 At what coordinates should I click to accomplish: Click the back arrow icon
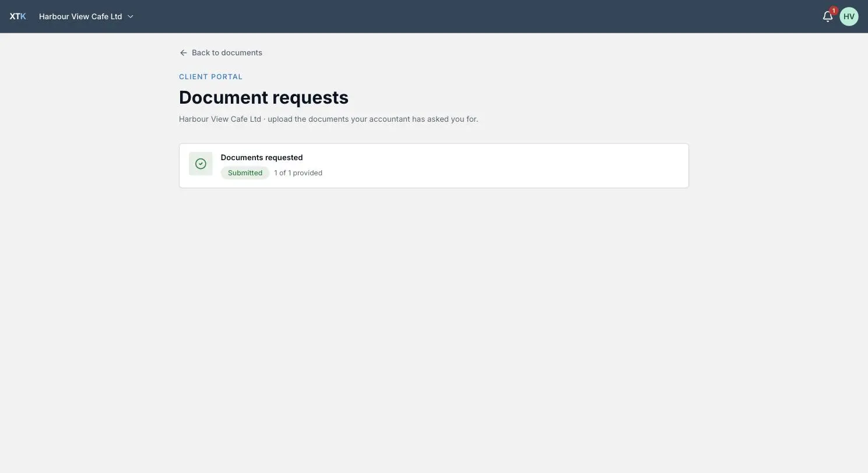(x=184, y=52)
